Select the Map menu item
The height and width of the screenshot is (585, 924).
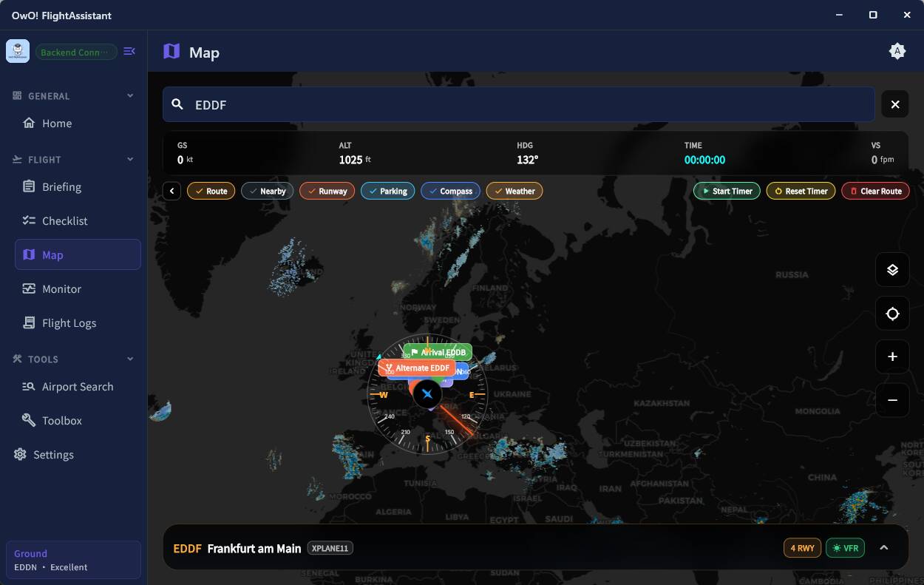pyautogui.click(x=78, y=254)
